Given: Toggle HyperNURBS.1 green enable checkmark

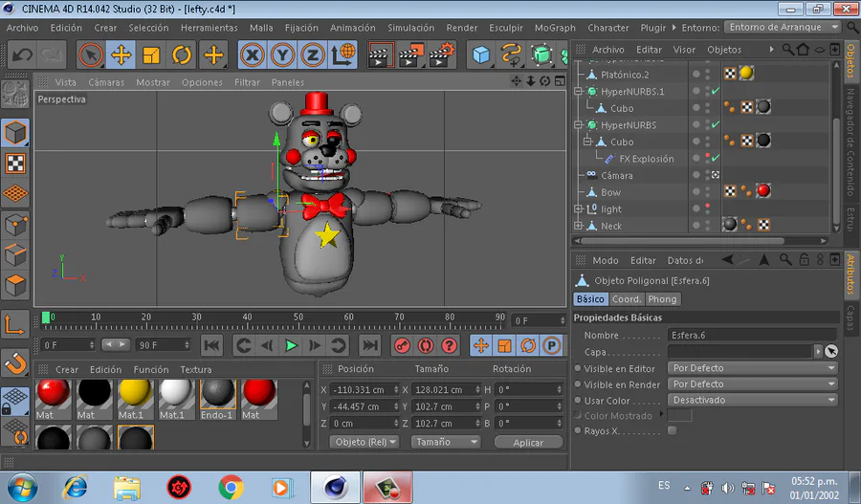Looking at the screenshot, I should pos(715,91).
